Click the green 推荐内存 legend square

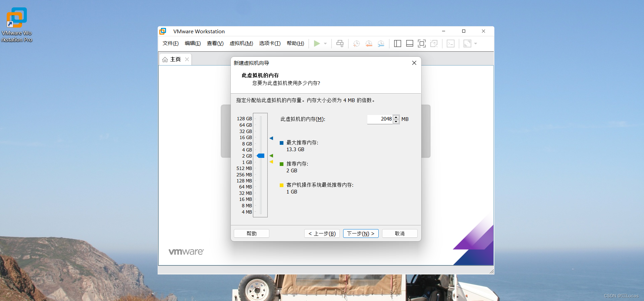click(282, 164)
